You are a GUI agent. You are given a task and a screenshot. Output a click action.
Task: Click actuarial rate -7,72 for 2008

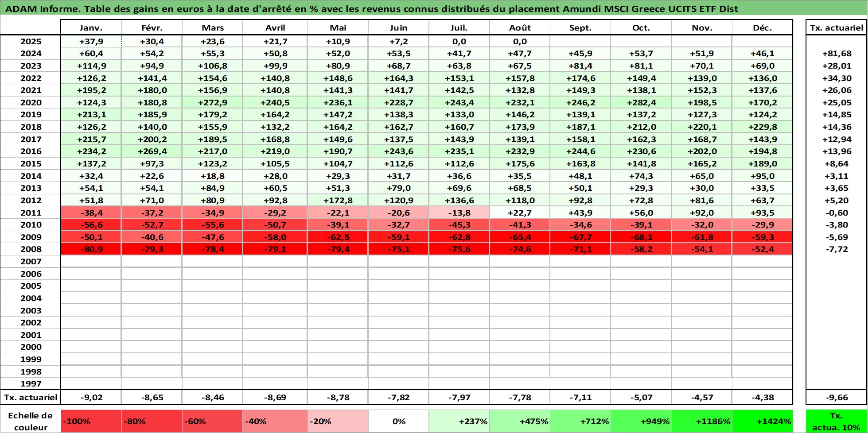pyautogui.click(x=837, y=249)
